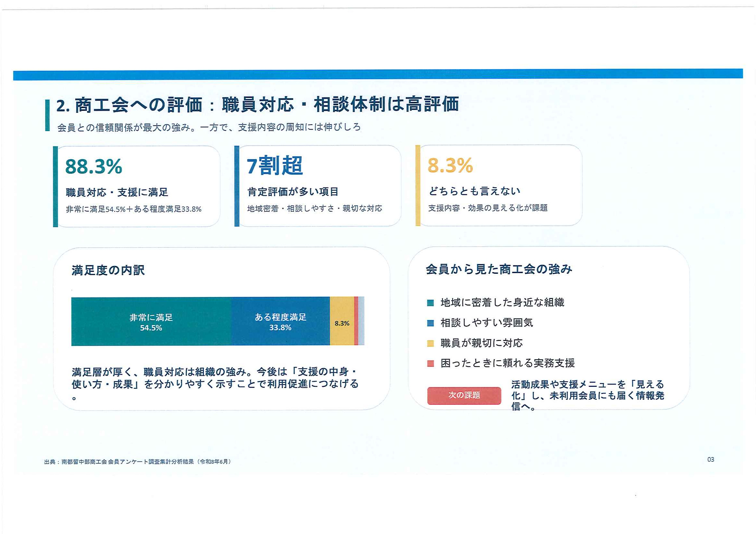Click the page number 03

[x=710, y=460]
